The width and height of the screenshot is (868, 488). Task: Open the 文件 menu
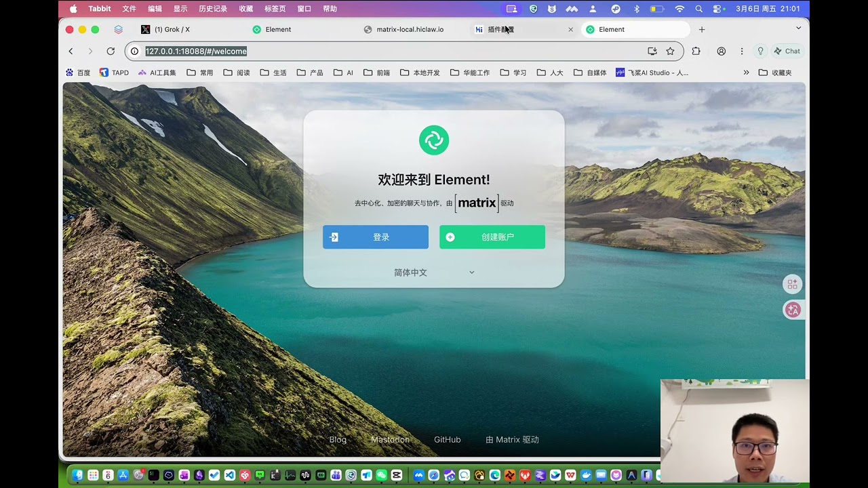click(130, 9)
